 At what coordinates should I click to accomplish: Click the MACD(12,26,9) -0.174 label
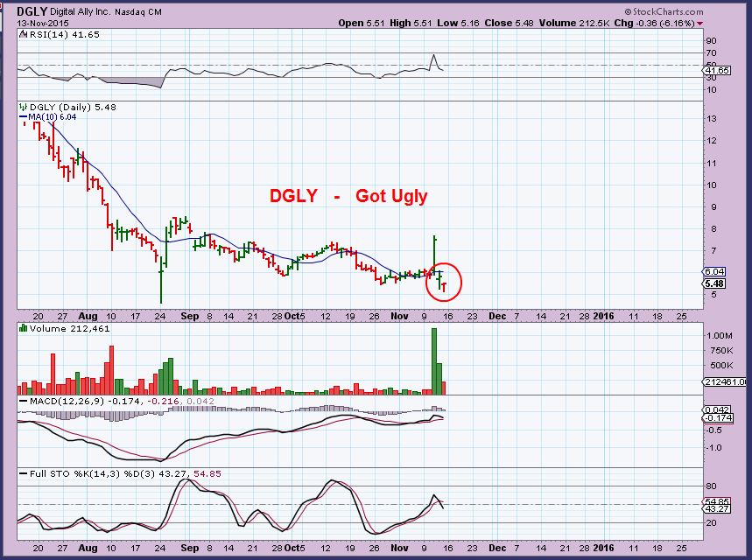(86, 401)
